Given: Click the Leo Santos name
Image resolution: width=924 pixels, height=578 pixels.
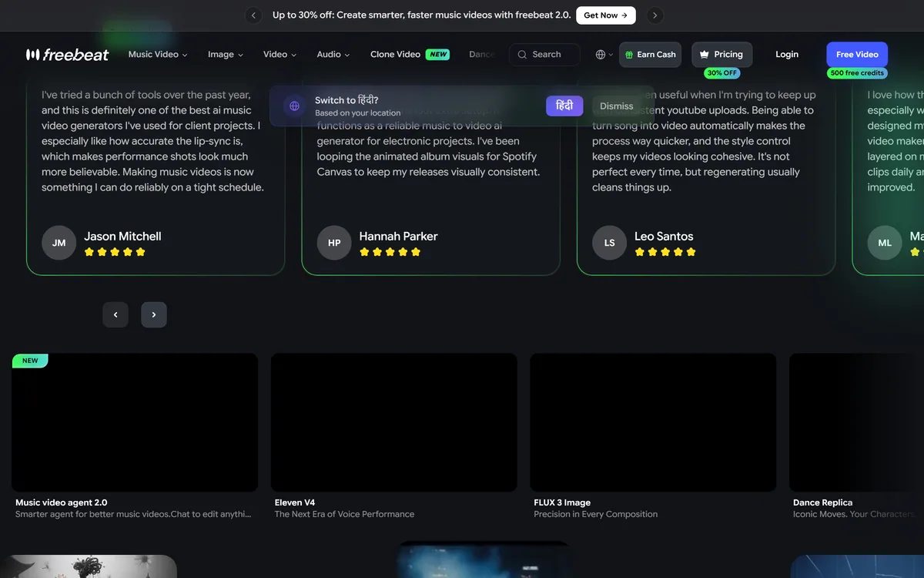Looking at the screenshot, I should click(x=664, y=236).
